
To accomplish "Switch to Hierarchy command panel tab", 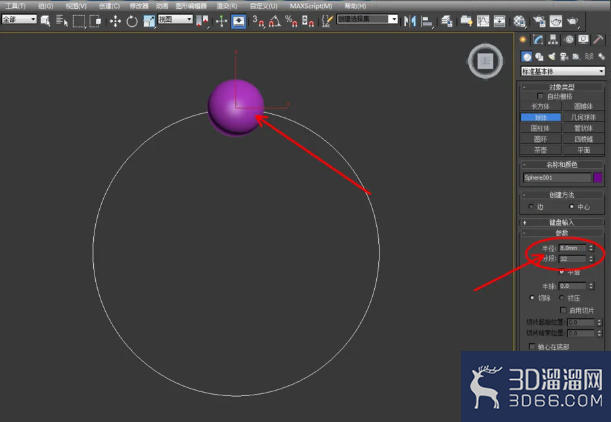I will (x=553, y=39).
